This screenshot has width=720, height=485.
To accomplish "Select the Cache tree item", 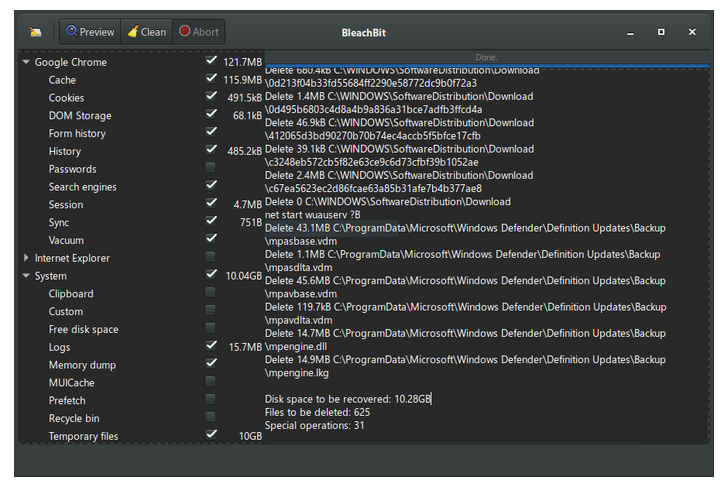I will coord(62,80).
